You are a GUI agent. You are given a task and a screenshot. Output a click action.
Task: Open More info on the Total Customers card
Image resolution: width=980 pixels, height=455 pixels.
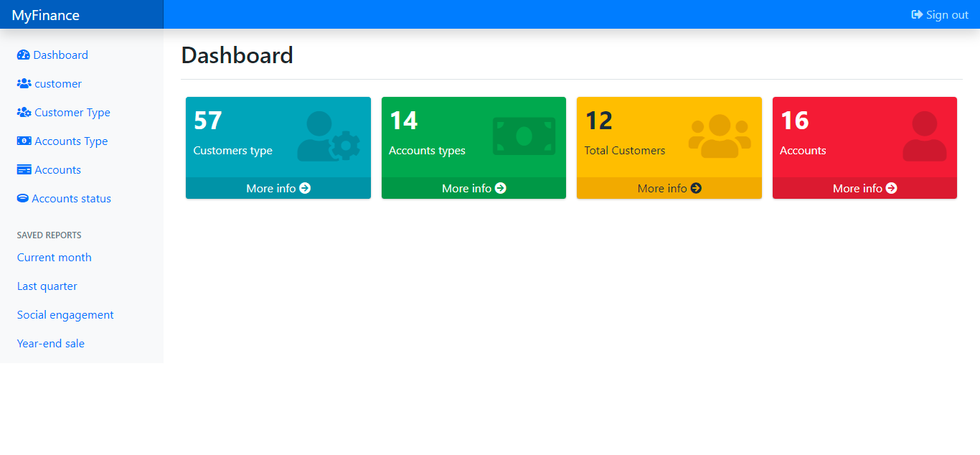[x=668, y=188]
